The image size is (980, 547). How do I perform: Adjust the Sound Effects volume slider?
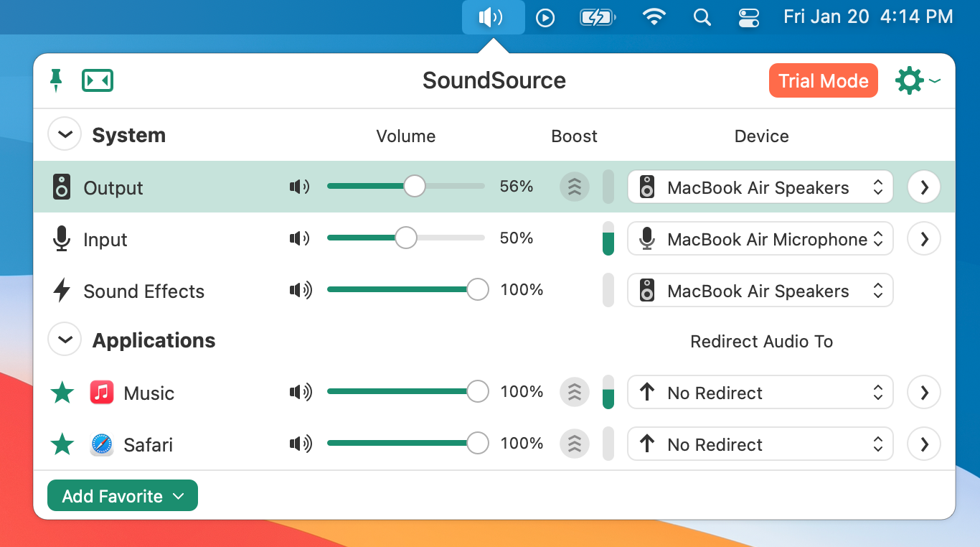click(407, 290)
